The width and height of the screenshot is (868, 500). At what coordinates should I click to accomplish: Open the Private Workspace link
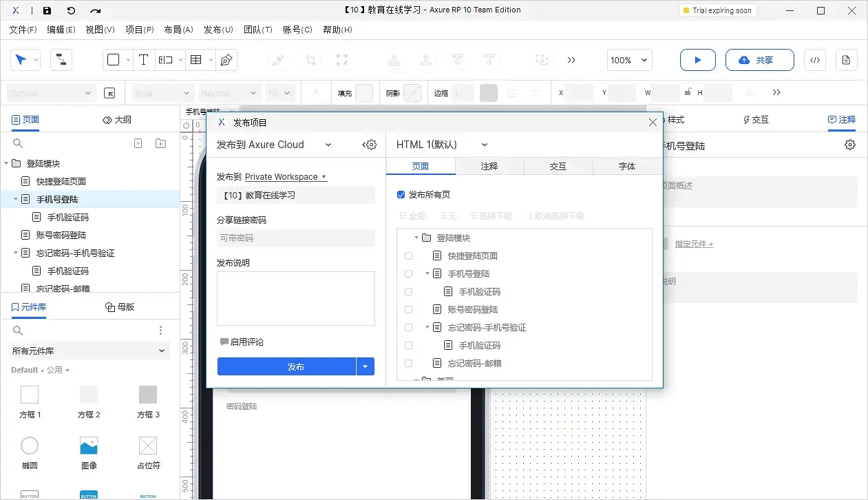(282, 176)
